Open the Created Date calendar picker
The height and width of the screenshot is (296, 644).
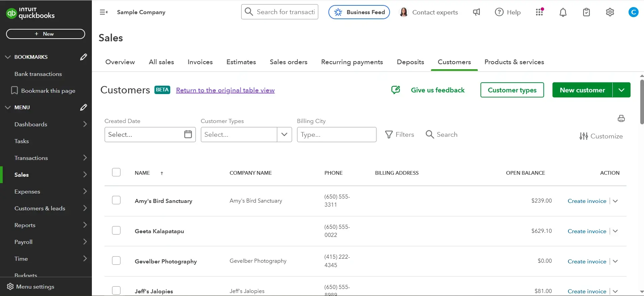(x=188, y=134)
